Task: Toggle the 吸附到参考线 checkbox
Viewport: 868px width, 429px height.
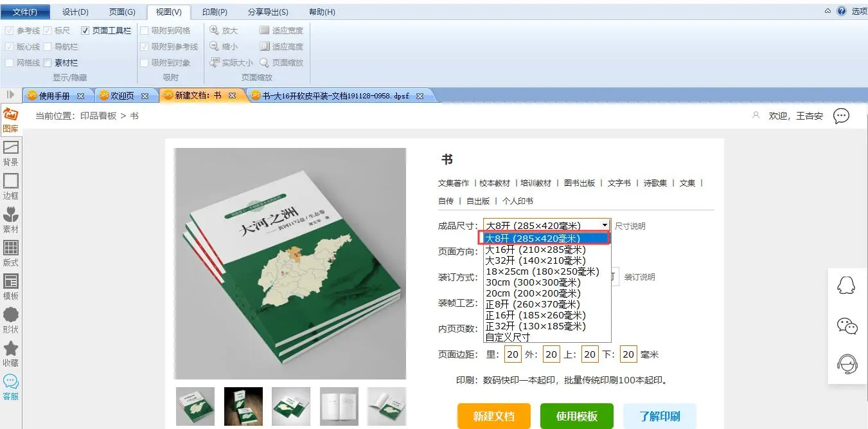Action: 145,46
